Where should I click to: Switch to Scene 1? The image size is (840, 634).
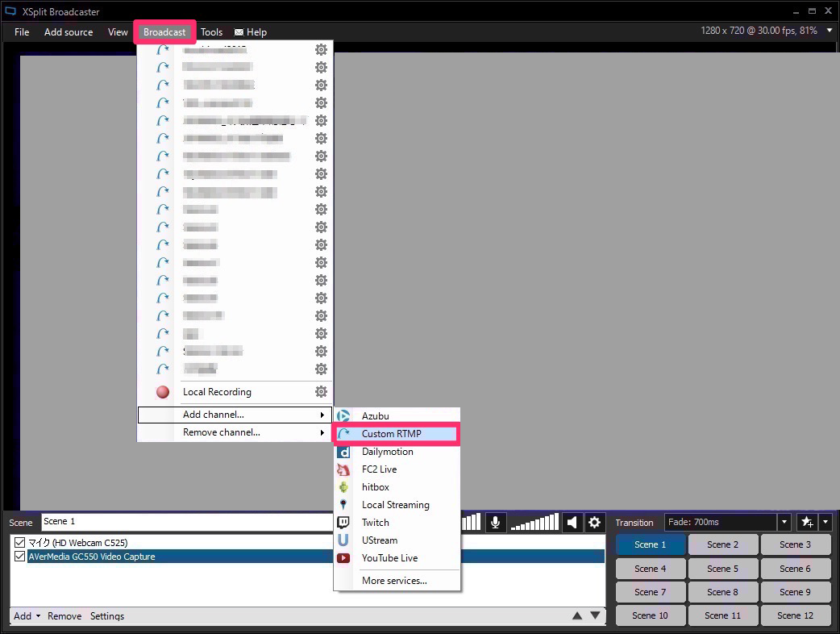tap(651, 544)
